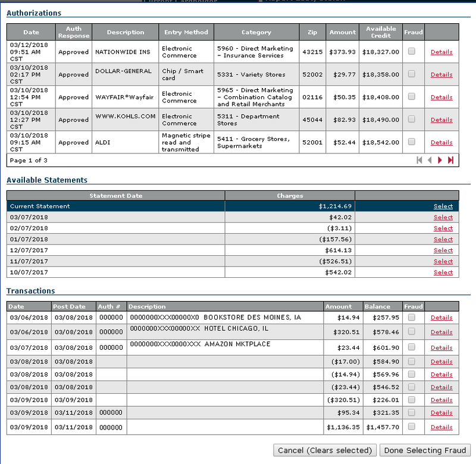This screenshot has width=476, height=464.
Task: Choose the Current Statement Select link
Action: [443, 206]
